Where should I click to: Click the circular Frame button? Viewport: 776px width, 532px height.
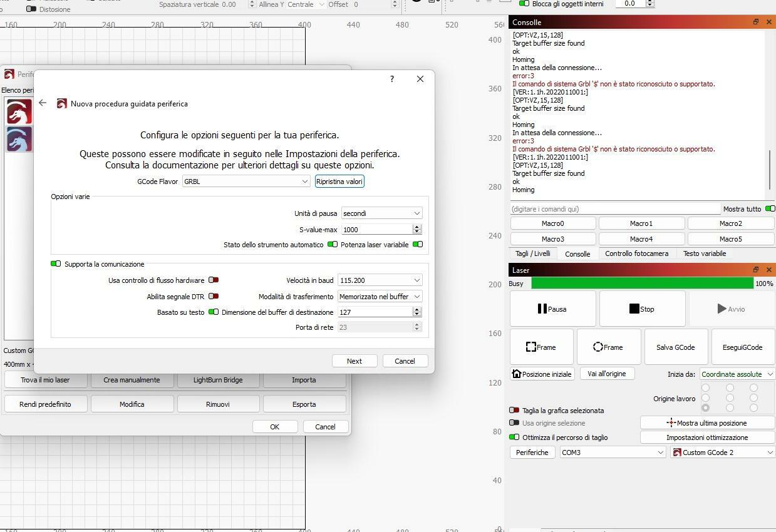(x=609, y=347)
